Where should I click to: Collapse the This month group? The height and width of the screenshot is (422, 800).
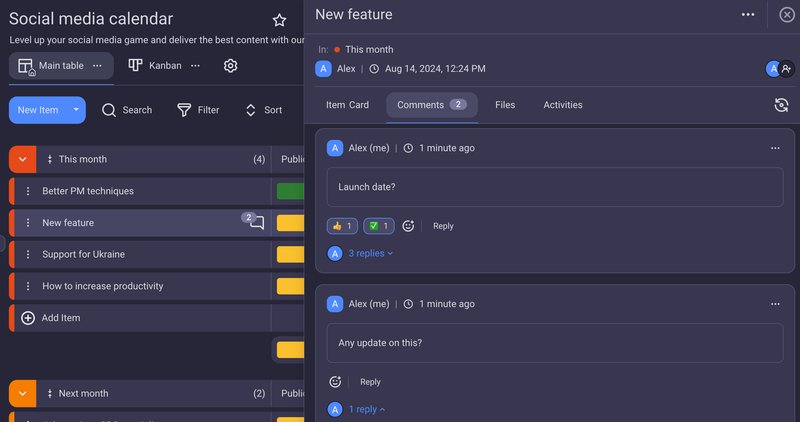pyautogui.click(x=22, y=159)
